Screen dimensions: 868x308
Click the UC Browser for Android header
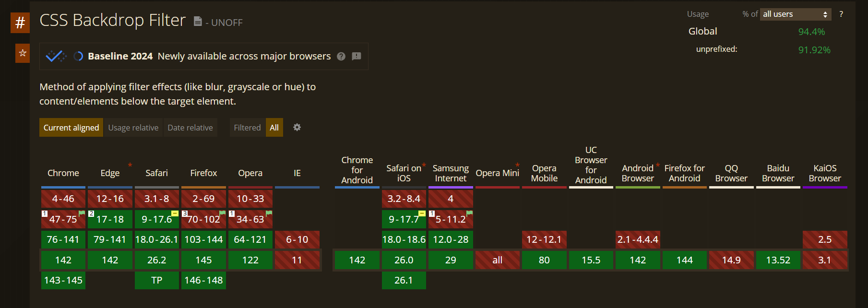point(591,165)
